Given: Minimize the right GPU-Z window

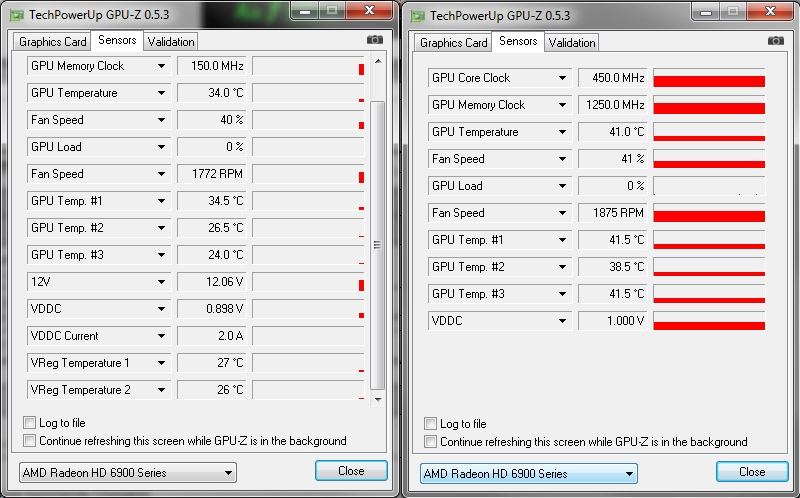Looking at the screenshot, I should click(707, 11).
